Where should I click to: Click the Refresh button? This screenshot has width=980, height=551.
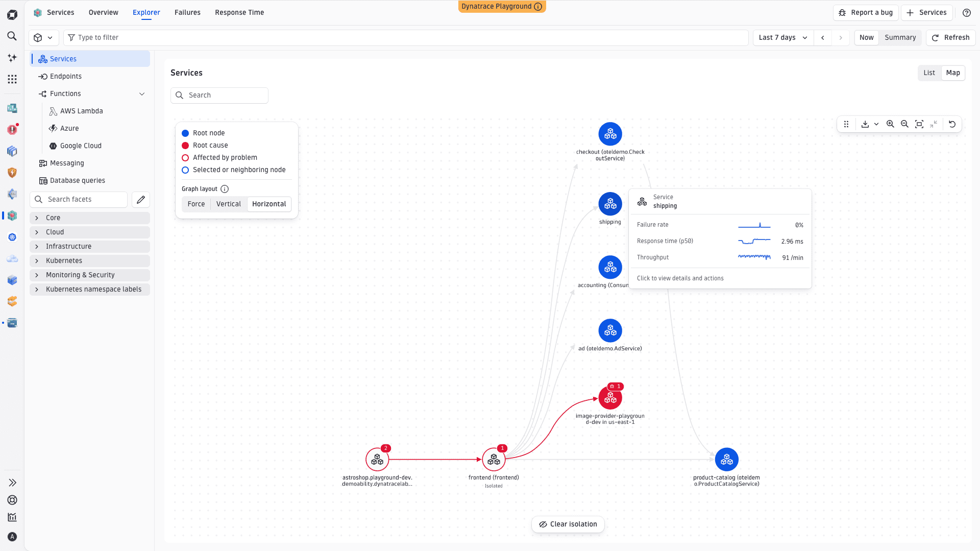pyautogui.click(x=950, y=38)
